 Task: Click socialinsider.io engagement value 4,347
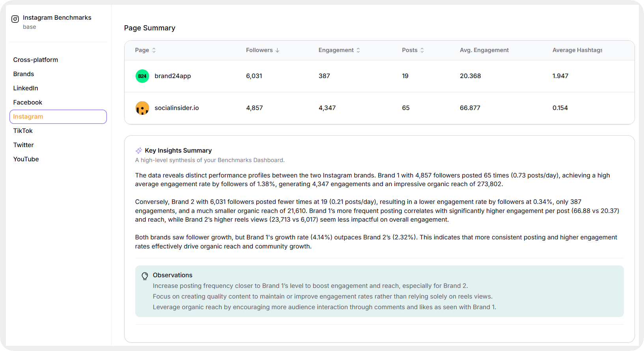pyautogui.click(x=327, y=108)
